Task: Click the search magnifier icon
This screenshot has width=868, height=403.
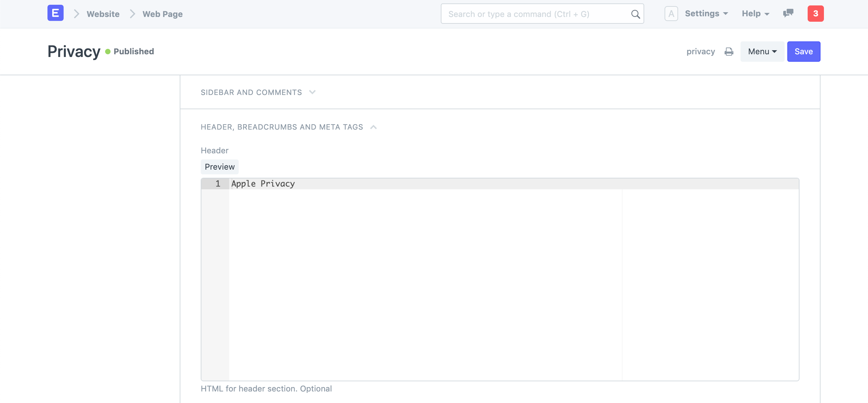Action: 635,14
